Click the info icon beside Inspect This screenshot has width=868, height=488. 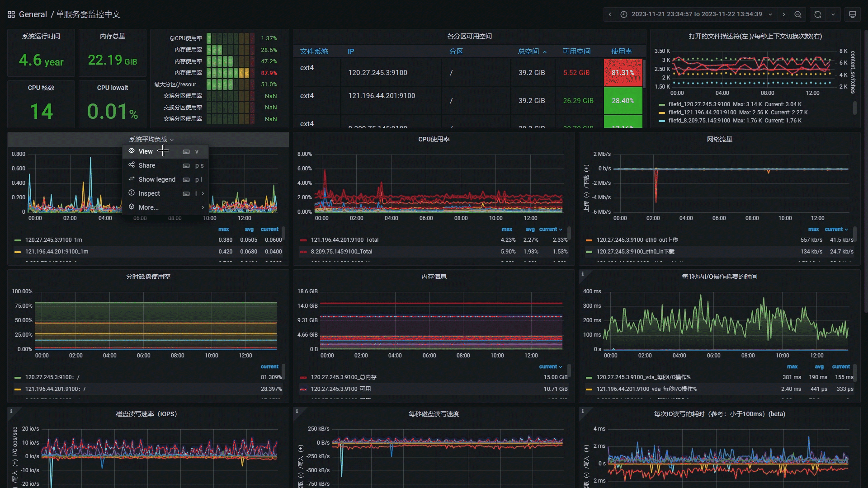click(x=132, y=193)
